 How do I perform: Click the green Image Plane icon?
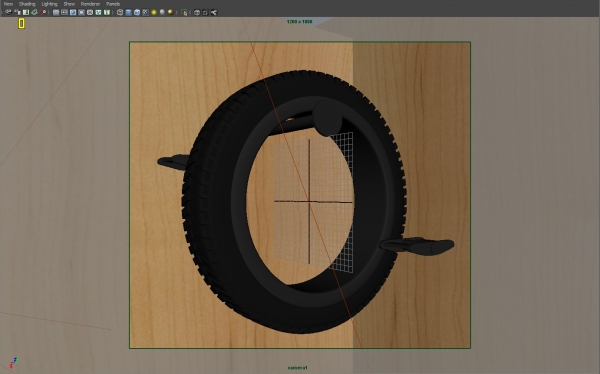click(x=34, y=12)
